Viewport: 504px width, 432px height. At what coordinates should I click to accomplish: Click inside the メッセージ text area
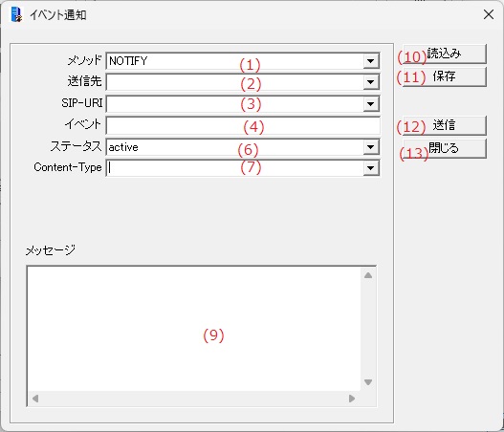point(194,329)
